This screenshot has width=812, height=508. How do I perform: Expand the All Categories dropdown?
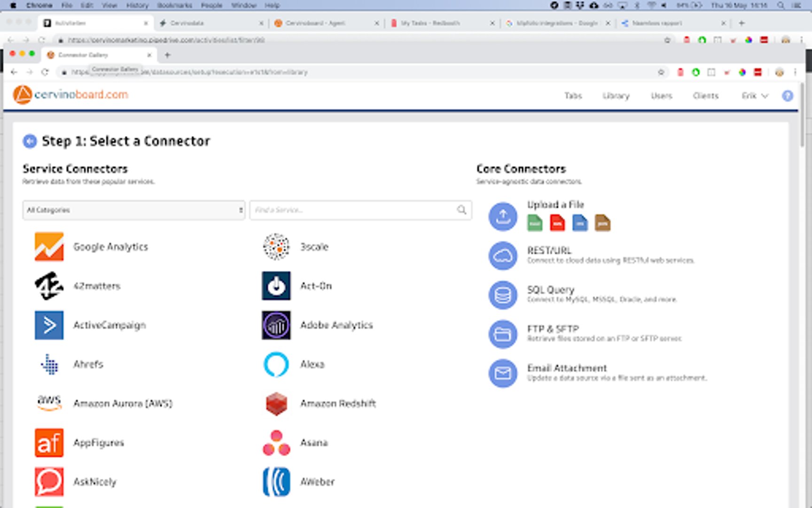[x=134, y=210]
